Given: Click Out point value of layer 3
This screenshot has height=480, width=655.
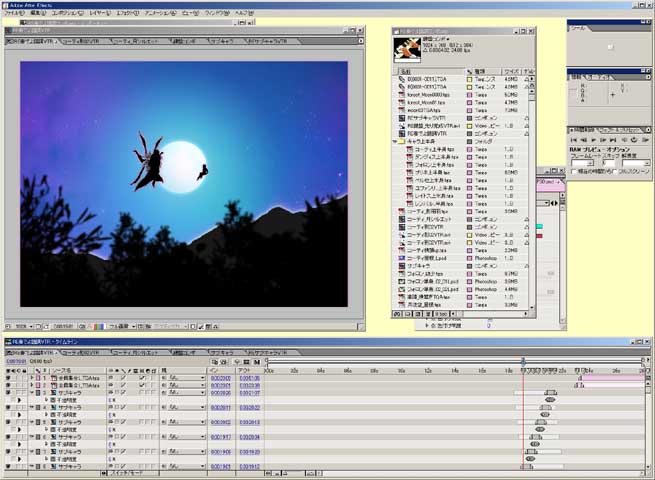Looking at the screenshot, I should [250, 393].
